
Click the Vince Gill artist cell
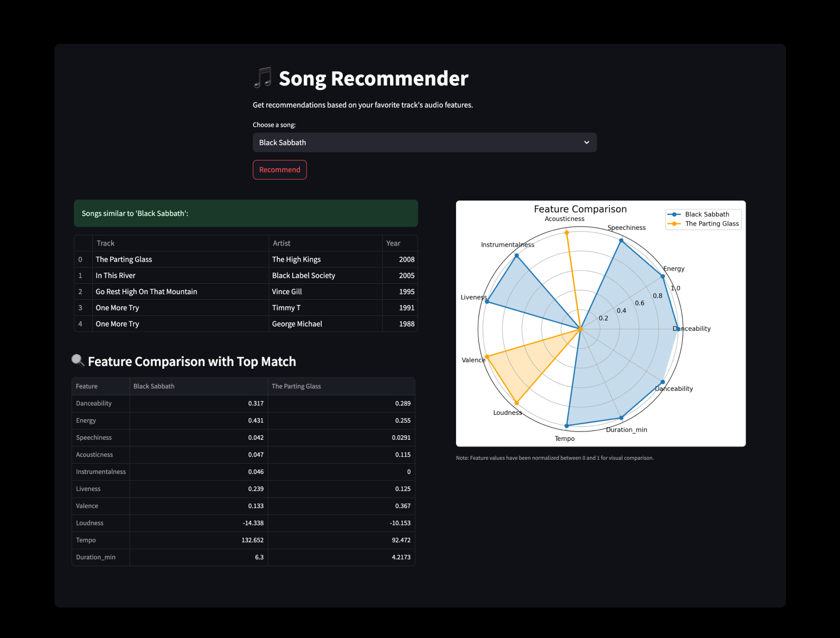(x=287, y=292)
